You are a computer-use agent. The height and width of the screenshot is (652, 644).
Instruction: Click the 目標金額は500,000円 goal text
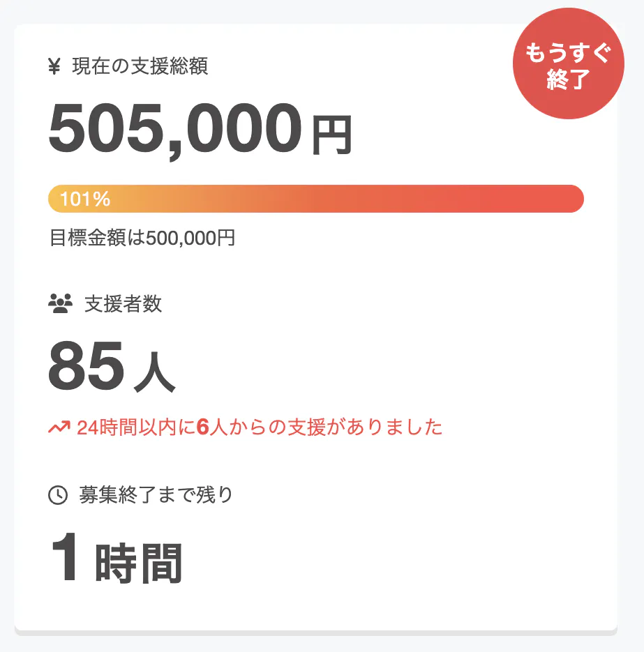(x=142, y=238)
